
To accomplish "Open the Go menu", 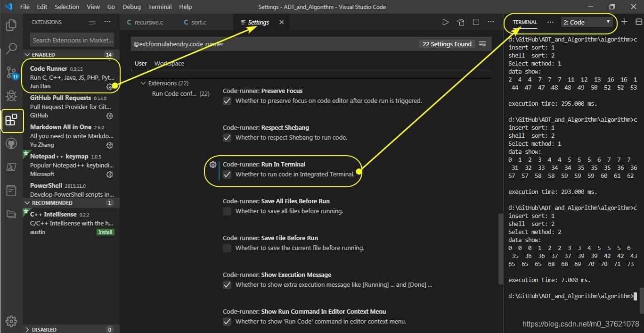I will tap(111, 7).
